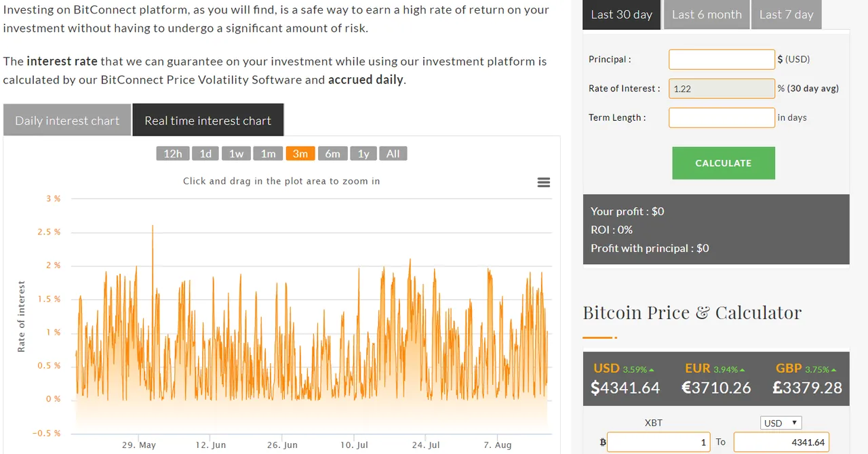868x454 pixels.
Task: Select the GBP £3379.28 price
Action: point(807,388)
